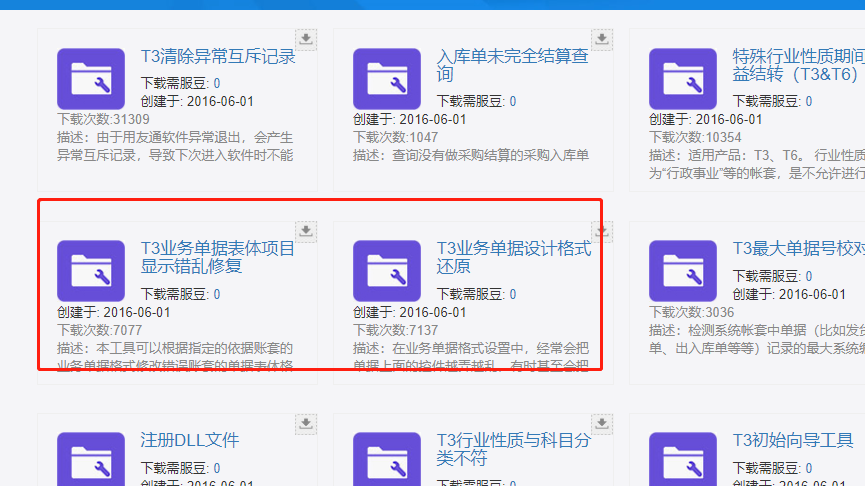Click 下载需服豆 under T3清除异常互斥记录
Viewport: 865px width, 486px height.
180,83
